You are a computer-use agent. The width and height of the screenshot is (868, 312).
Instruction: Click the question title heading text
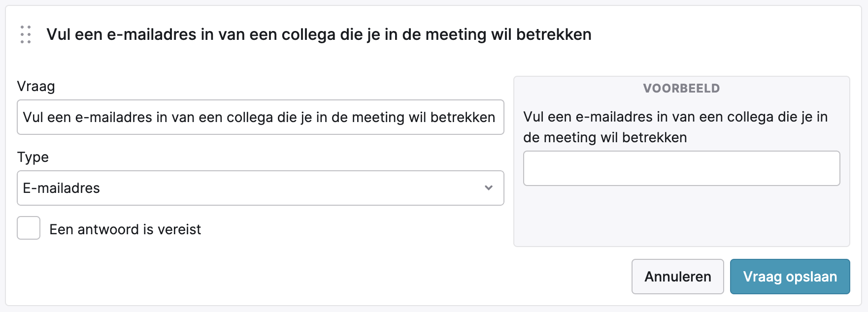319,34
